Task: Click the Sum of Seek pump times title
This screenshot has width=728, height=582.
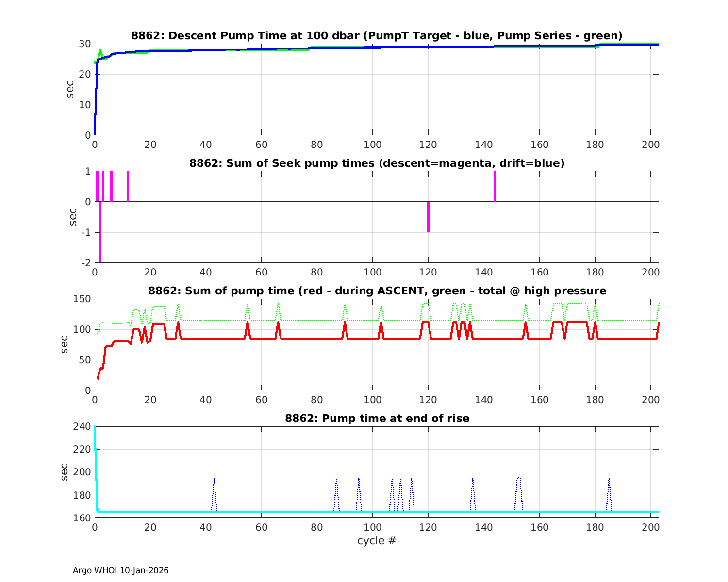Action: tap(377, 163)
